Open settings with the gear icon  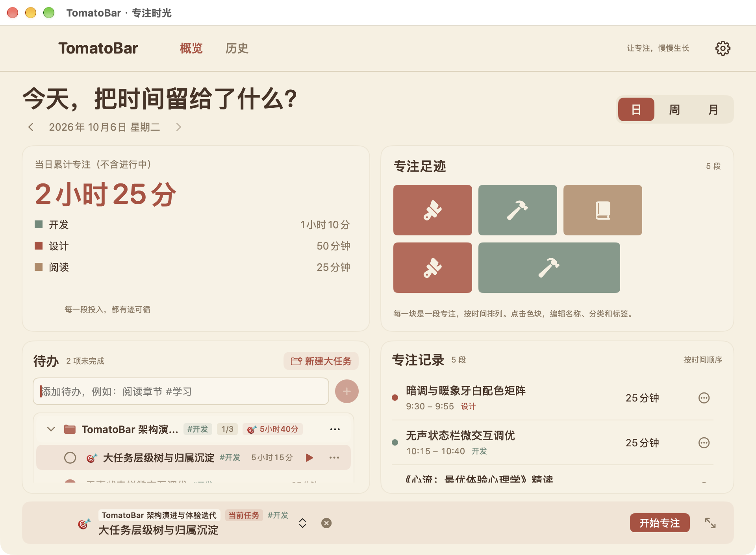[x=723, y=48]
